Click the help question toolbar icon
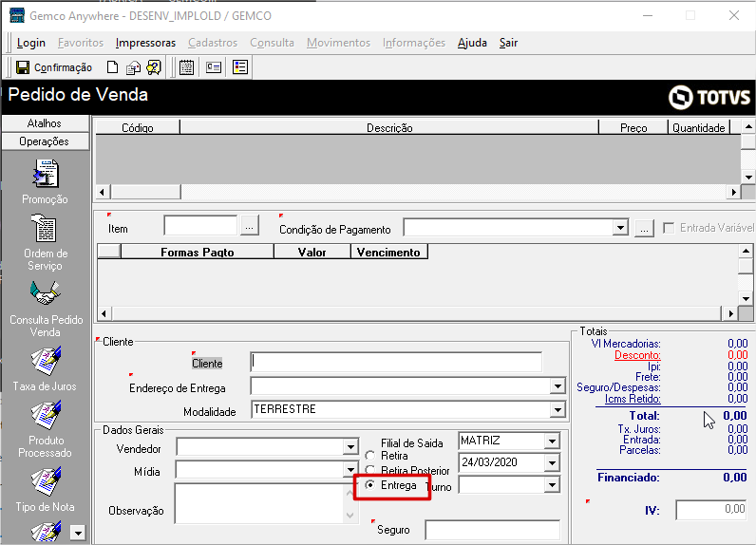This screenshot has width=756, height=545. pos(154,67)
